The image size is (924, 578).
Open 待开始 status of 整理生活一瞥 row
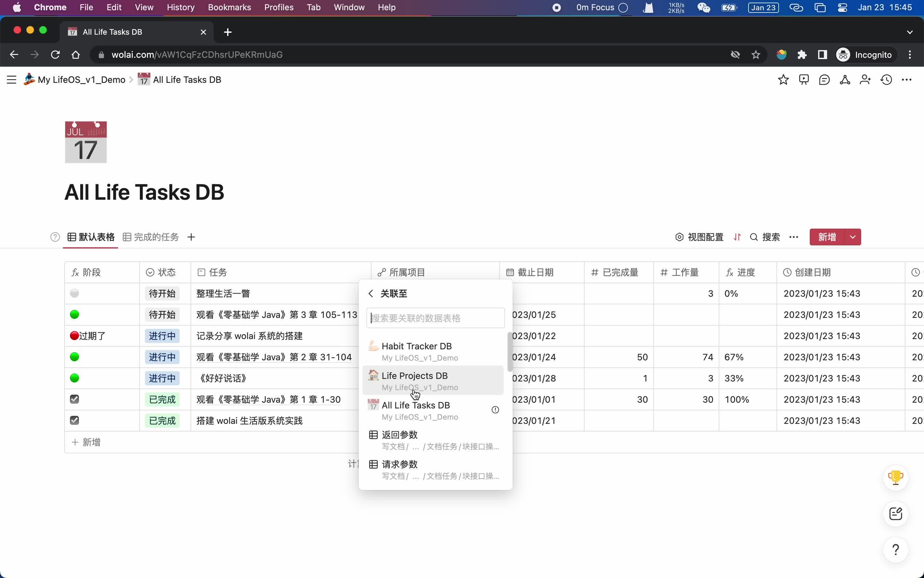click(162, 293)
